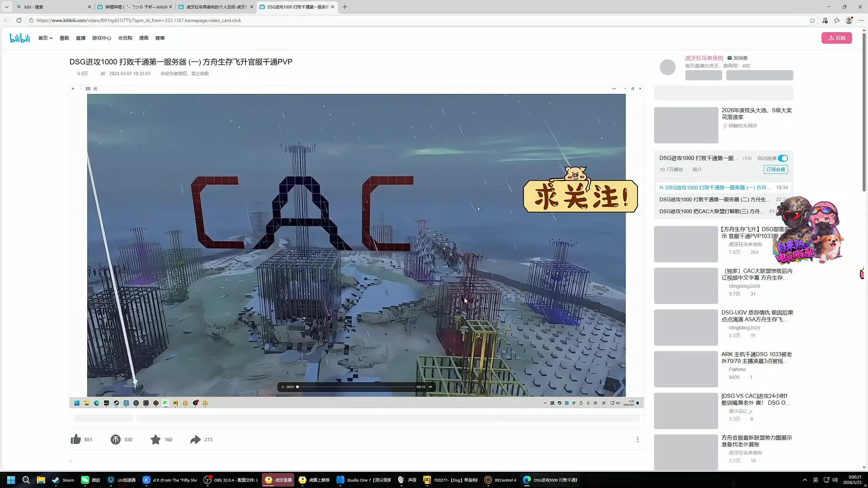The image size is (868, 488).
Task: Click the thumbs-up like icon
Action: pos(76,439)
